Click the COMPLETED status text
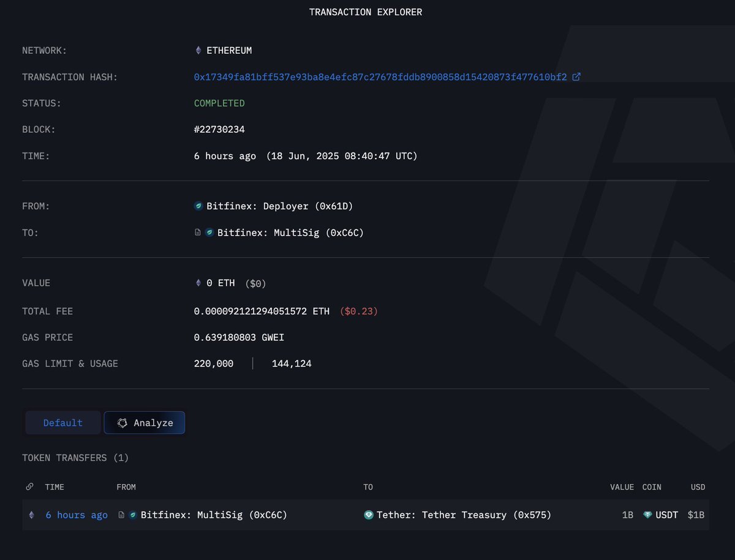The image size is (735, 560). click(219, 103)
